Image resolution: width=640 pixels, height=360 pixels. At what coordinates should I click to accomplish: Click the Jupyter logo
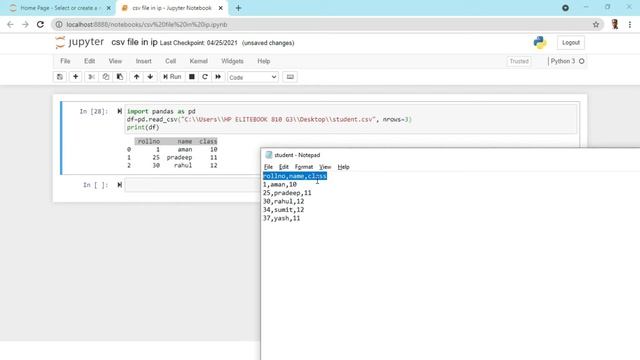click(80, 42)
